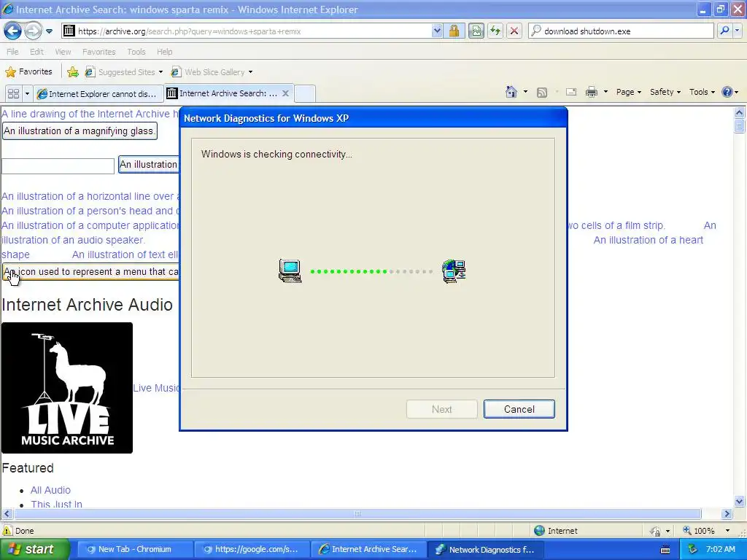Switch to the Internet Archive Search tab
The height and width of the screenshot is (560, 747).
coord(222,93)
